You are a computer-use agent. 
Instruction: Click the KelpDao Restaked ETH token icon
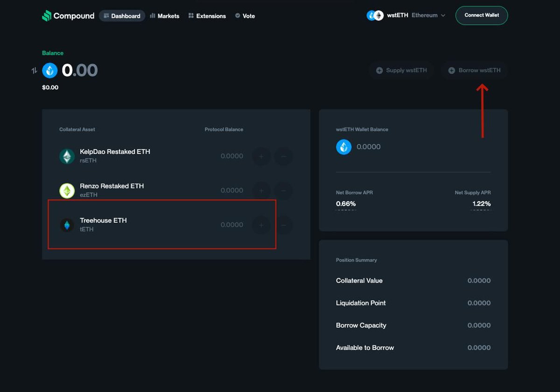click(x=67, y=156)
